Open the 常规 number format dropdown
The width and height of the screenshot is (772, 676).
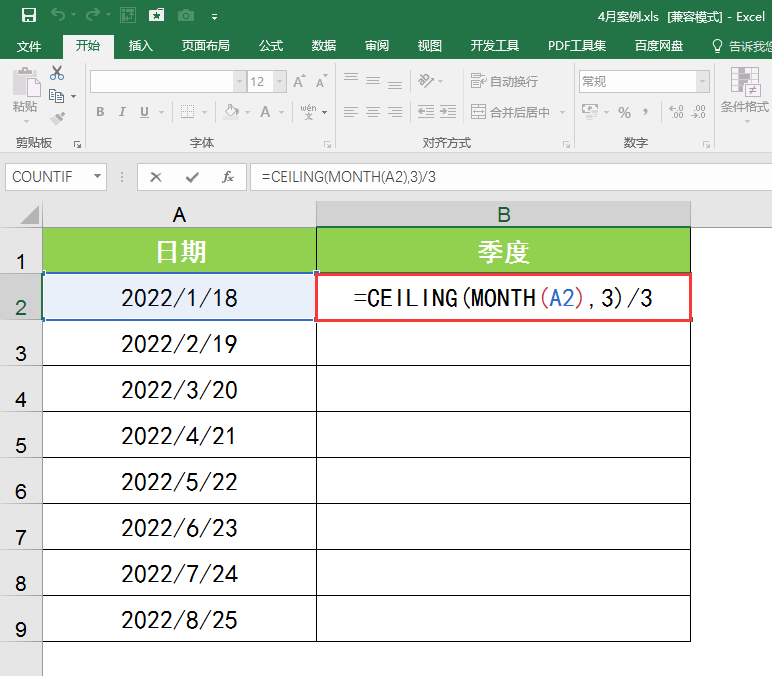[703, 81]
